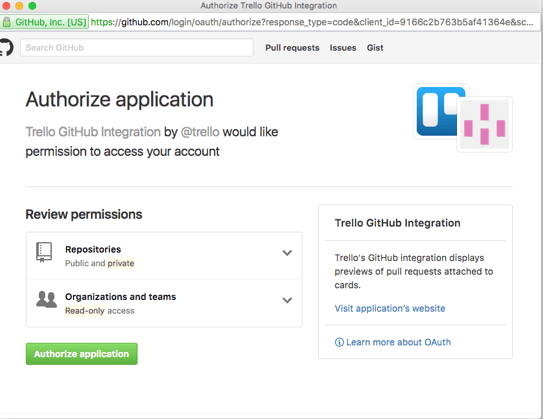Click the padlock security icon
543x419 pixels.
7,22
